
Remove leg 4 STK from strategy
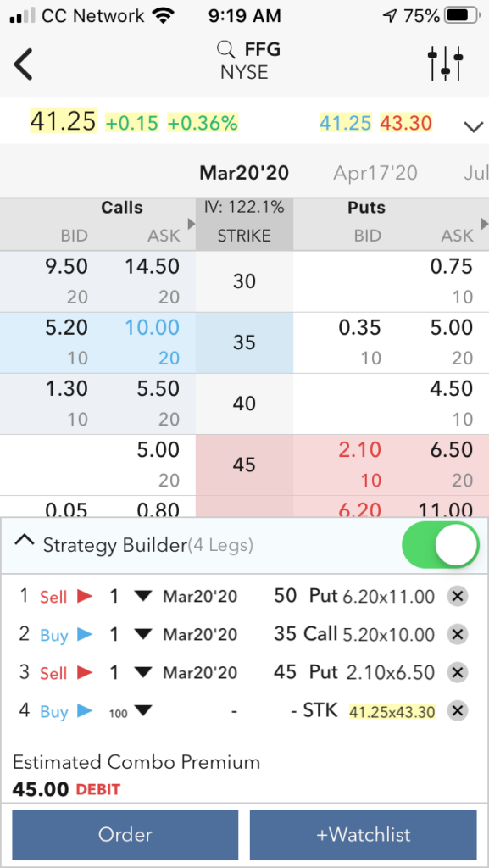(458, 711)
